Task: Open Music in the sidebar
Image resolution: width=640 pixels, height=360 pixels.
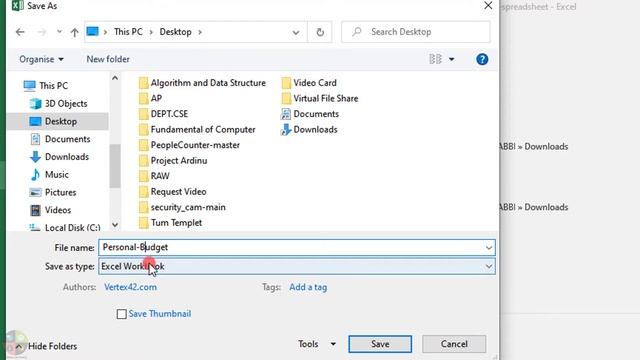Action: tap(50, 175)
